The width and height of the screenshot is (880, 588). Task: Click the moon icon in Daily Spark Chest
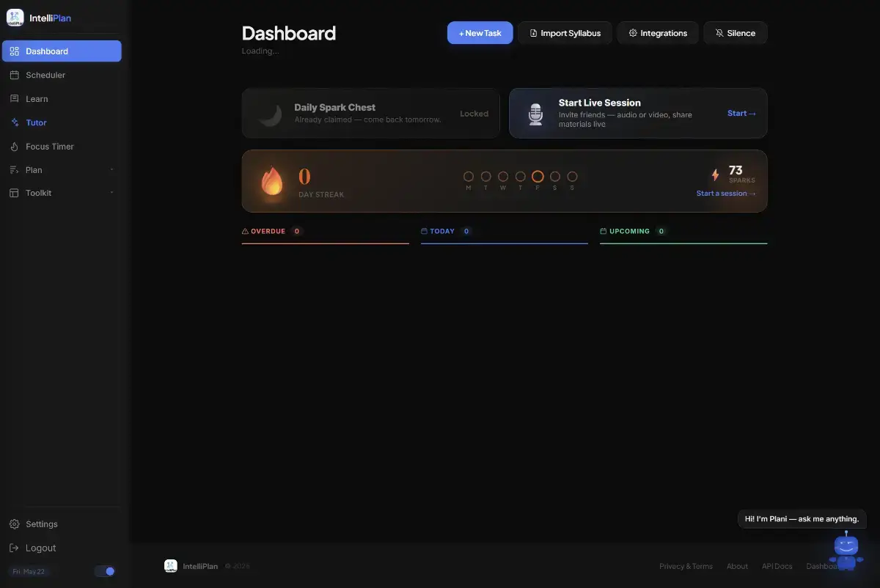(271, 114)
